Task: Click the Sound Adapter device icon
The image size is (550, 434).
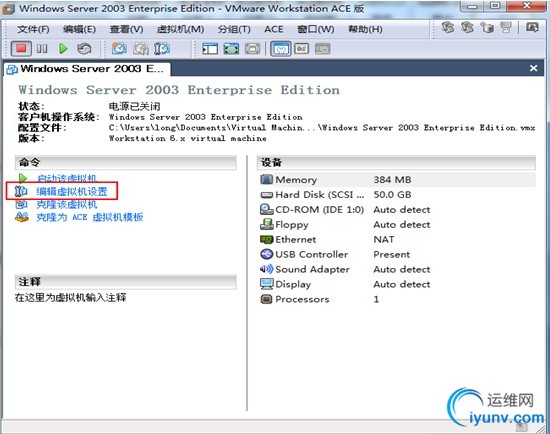Action: tap(267, 269)
